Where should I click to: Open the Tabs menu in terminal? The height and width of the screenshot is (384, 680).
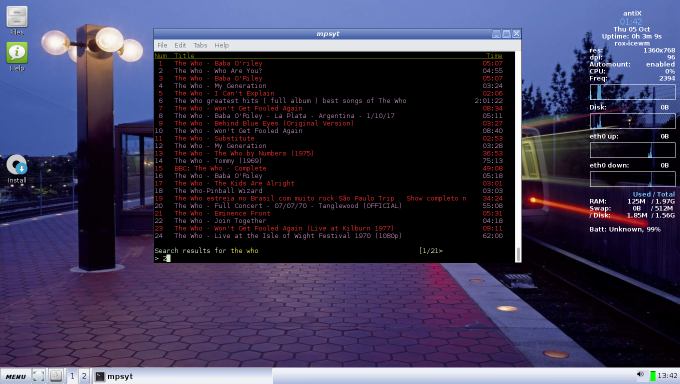(200, 45)
